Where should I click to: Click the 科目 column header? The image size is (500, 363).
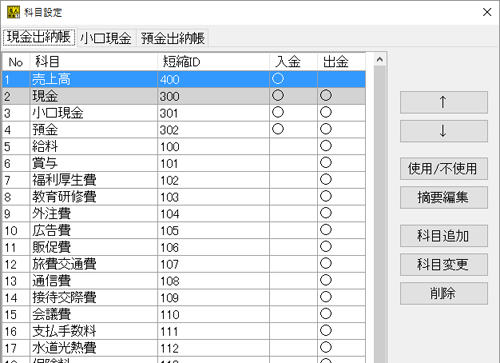click(x=93, y=62)
